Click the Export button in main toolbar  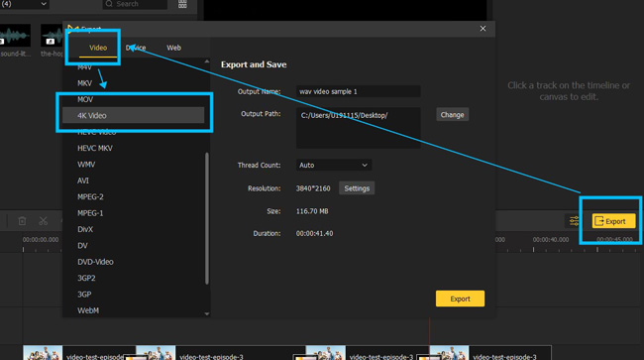coord(613,221)
